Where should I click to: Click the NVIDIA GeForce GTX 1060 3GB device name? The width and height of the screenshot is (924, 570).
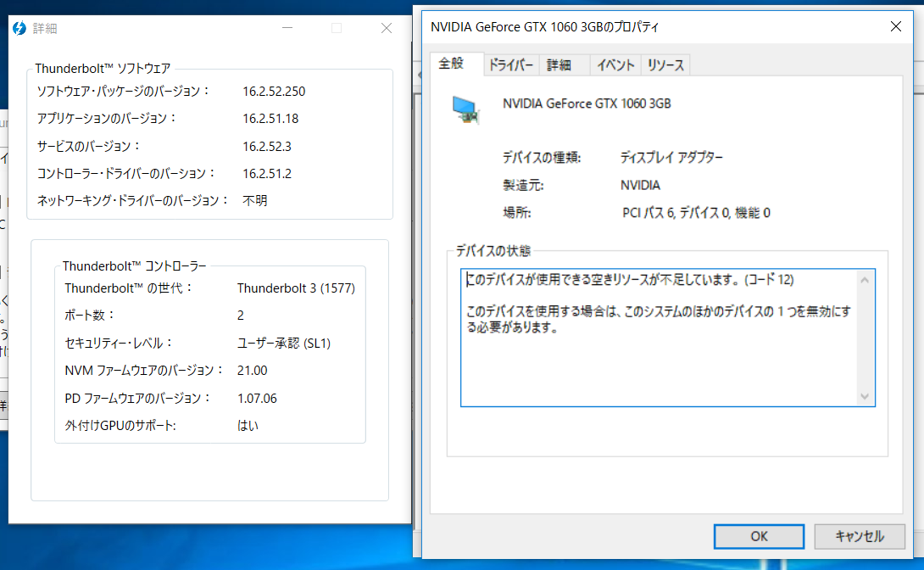587,103
